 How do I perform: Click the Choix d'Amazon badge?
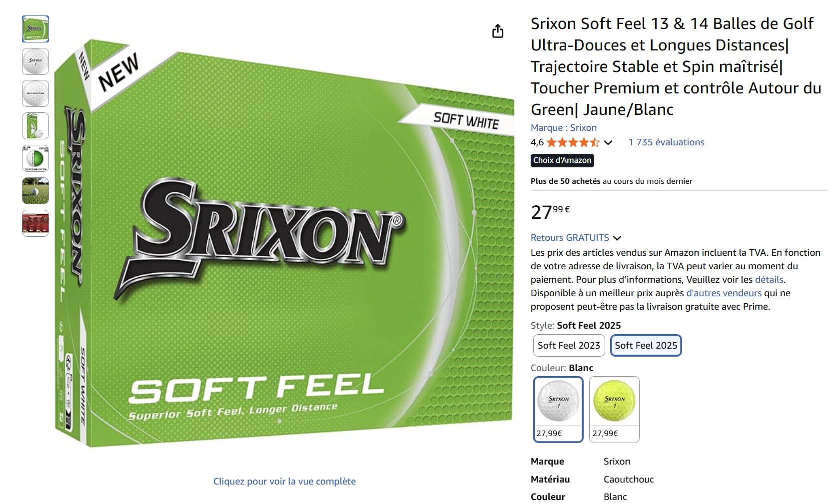click(x=562, y=160)
